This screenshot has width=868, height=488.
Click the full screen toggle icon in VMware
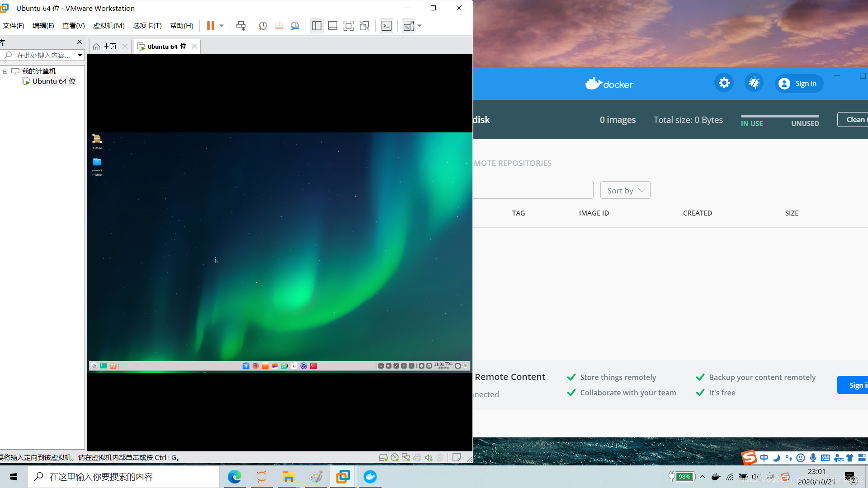tap(349, 26)
